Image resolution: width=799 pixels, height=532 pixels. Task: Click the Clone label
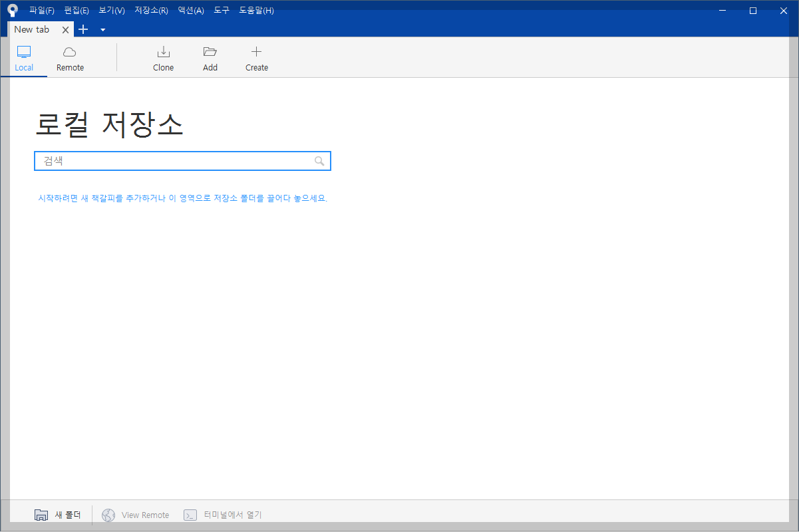coord(164,68)
